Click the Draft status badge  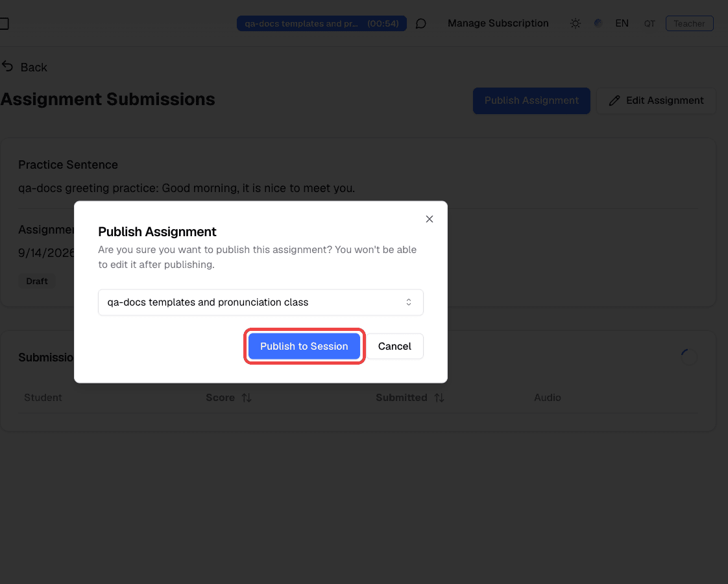[37, 282]
